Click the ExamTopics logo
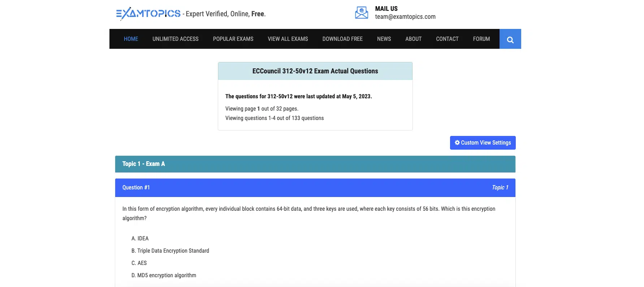The height and width of the screenshot is (287, 644). (x=148, y=14)
